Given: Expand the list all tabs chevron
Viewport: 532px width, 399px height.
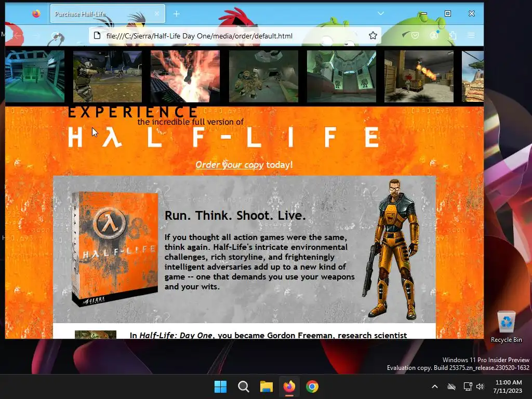Looking at the screenshot, I should tap(381, 14).
